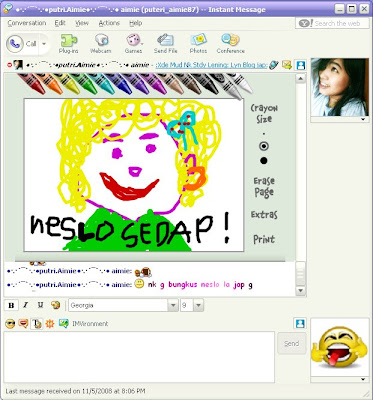Open the Help menu
This screenshot has height=400, width=373.
click(x=136, y=23)
